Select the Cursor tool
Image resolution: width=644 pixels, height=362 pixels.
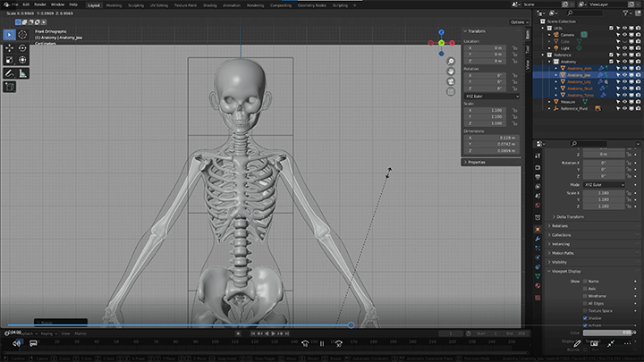pos(22,35)
